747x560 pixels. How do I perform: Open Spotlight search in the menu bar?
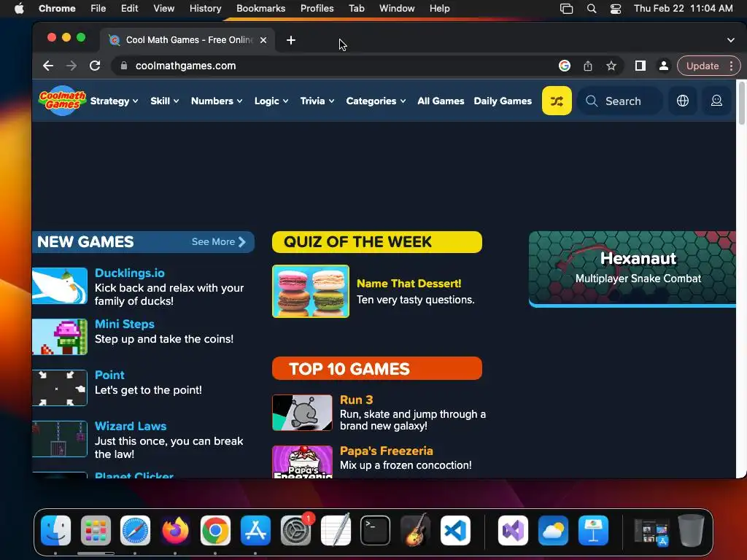click(591, 9)
